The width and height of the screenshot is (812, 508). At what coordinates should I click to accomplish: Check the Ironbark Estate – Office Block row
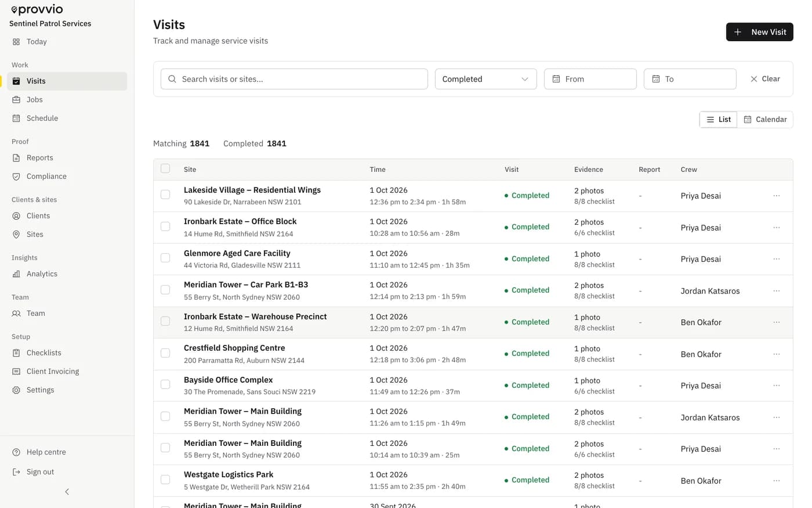[165, 226]
